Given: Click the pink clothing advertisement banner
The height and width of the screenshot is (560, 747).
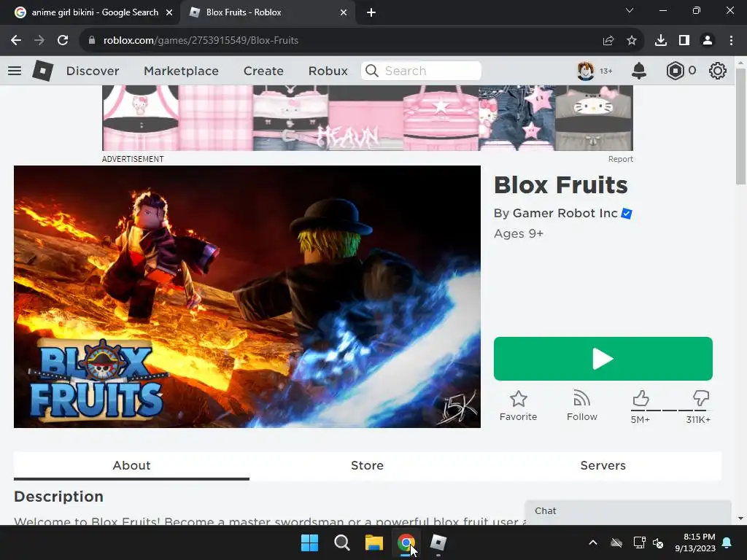Looking at the screenshot, I should click(x=368, y=118).
